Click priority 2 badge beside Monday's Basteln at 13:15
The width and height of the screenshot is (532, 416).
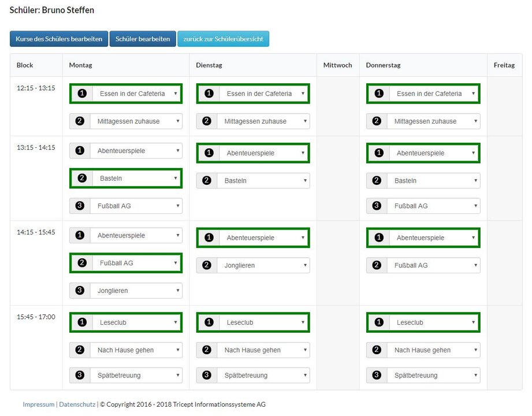pos(82,179)
